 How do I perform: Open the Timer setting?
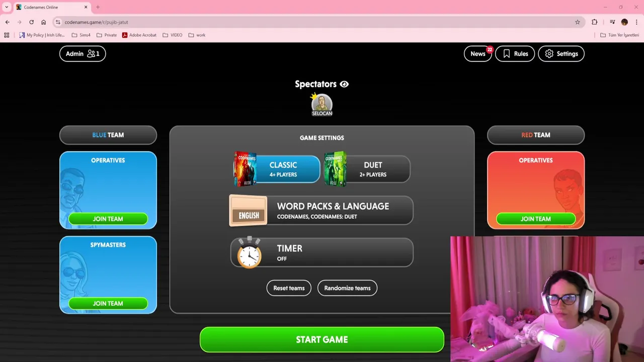[x=321, y=252]
